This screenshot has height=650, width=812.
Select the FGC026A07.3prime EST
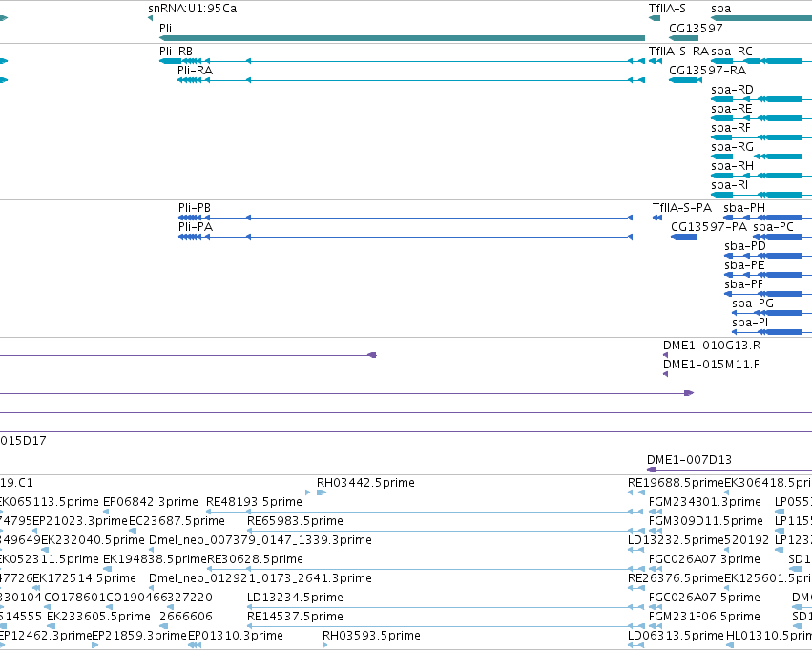(x=656, y=569)
